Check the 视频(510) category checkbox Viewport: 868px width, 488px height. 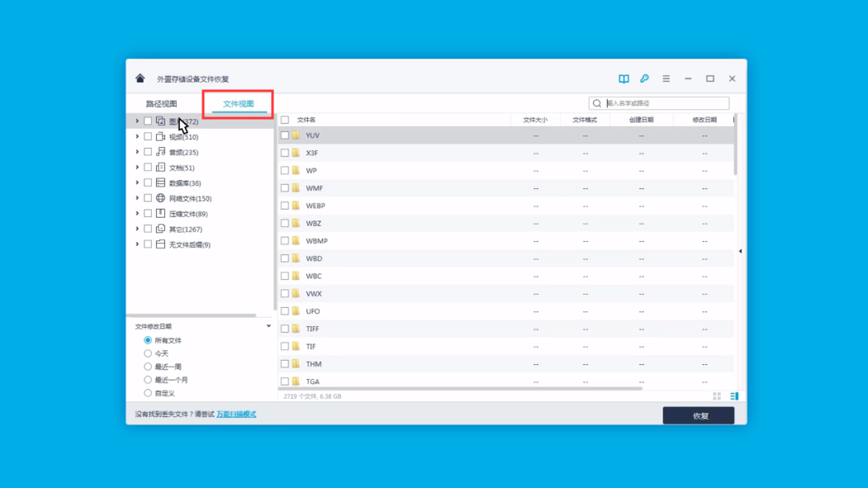point(148,136)
